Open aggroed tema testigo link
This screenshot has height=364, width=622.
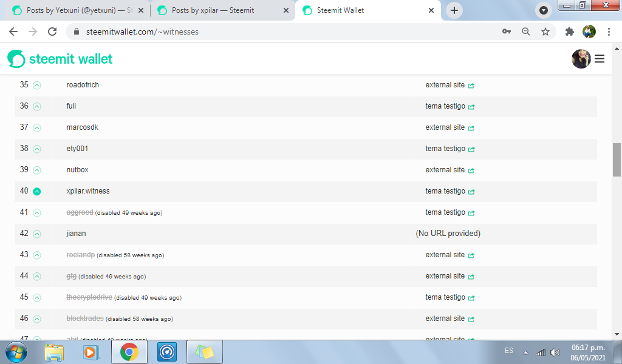tap(450, 212)
